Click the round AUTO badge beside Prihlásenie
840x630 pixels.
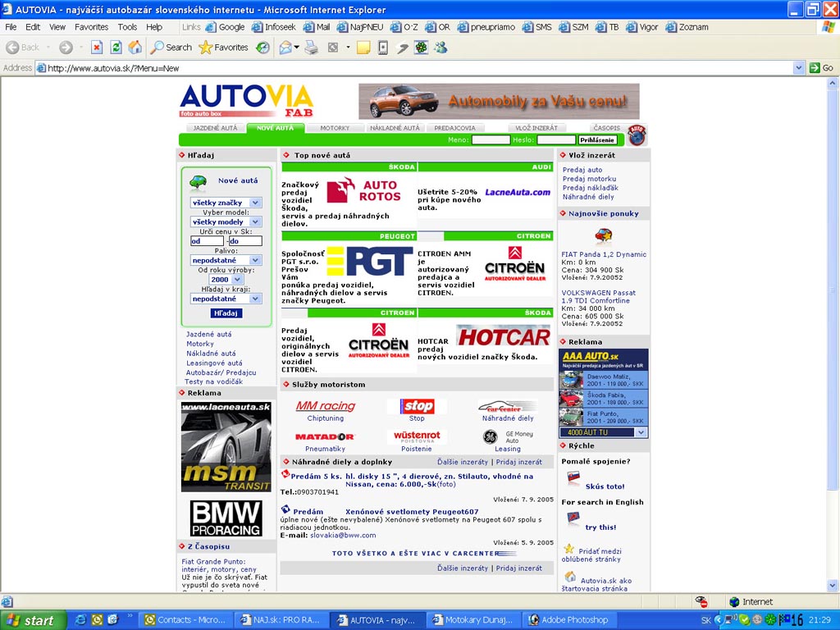[x=637, y=135]
